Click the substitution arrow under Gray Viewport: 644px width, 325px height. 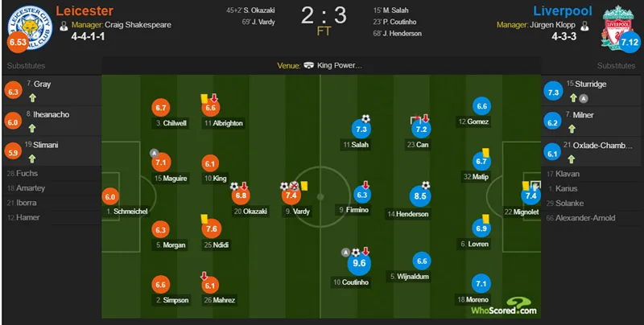tap(32, 98)
